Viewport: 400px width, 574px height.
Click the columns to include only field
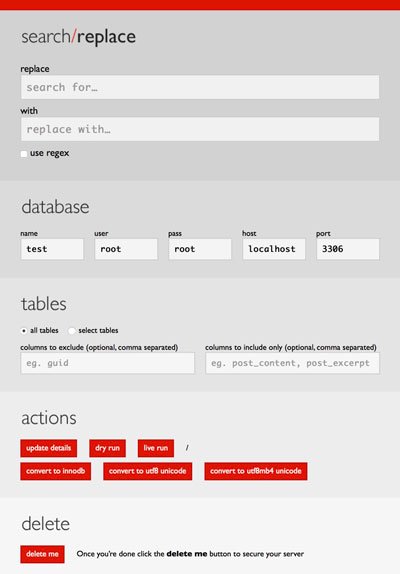tap(292, 363)
